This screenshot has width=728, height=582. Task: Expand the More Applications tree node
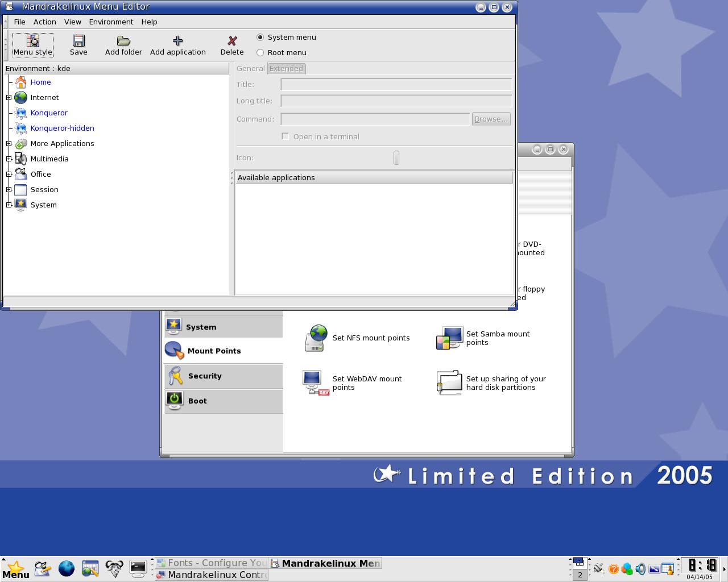pos(9,143)
